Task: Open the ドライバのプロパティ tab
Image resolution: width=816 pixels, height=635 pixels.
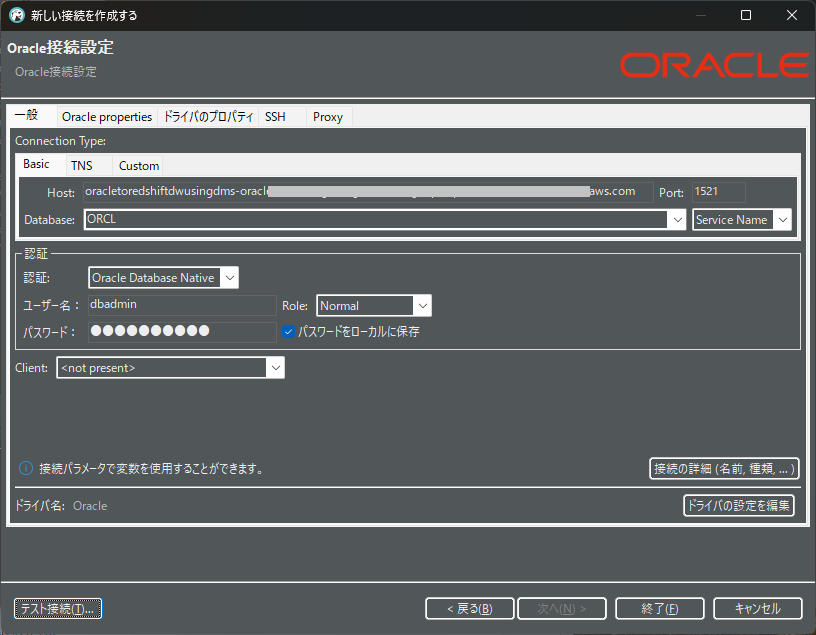Action: click(x=208, y=117)
